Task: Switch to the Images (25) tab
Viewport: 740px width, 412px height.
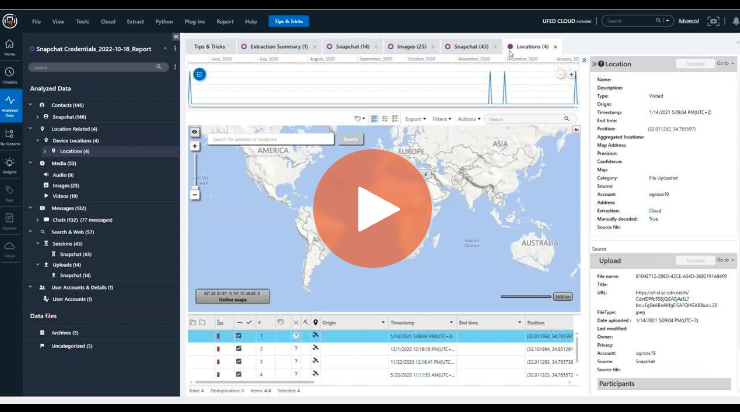Action: (x=411, y=46)
